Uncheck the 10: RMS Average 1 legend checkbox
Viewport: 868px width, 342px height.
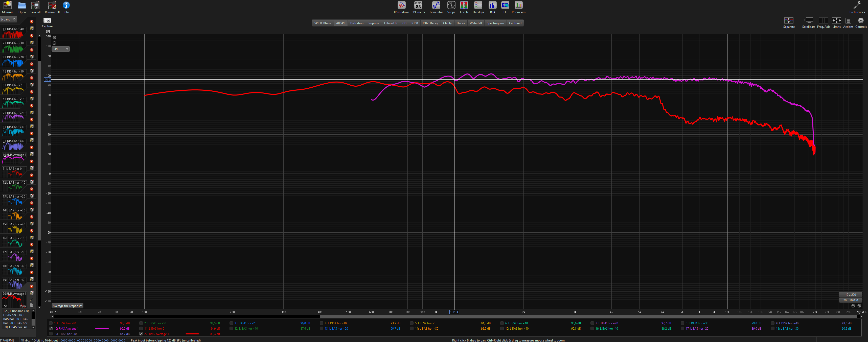(51, 329)
